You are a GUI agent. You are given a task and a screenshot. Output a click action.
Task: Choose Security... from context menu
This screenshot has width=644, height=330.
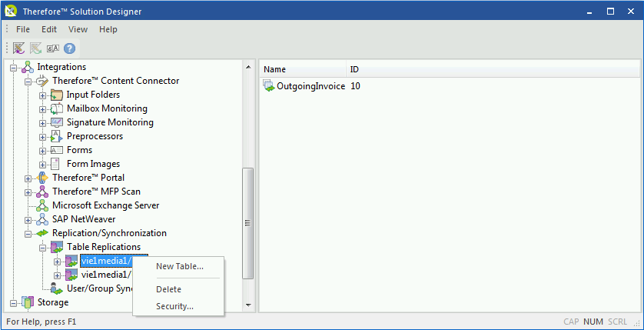(x=174, y=306)
